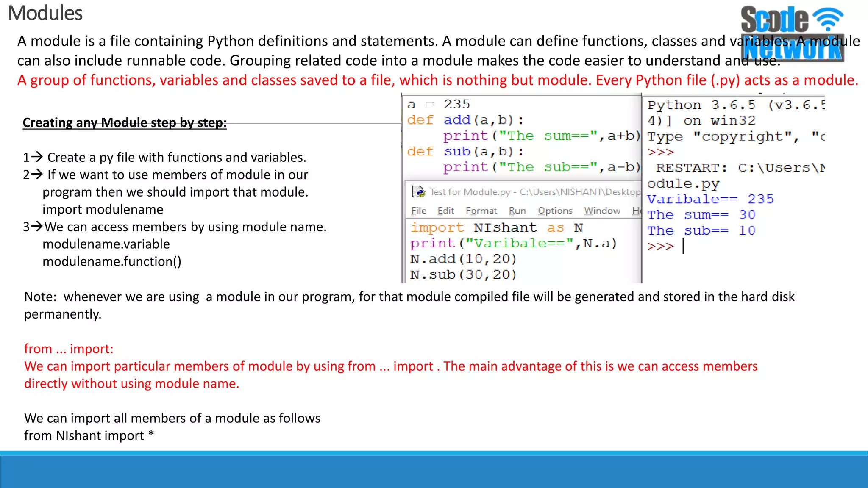The image size is (868, 488).
Task: Open the Edit menu in Test for Module.py window
Action: [x=445, y=211]
